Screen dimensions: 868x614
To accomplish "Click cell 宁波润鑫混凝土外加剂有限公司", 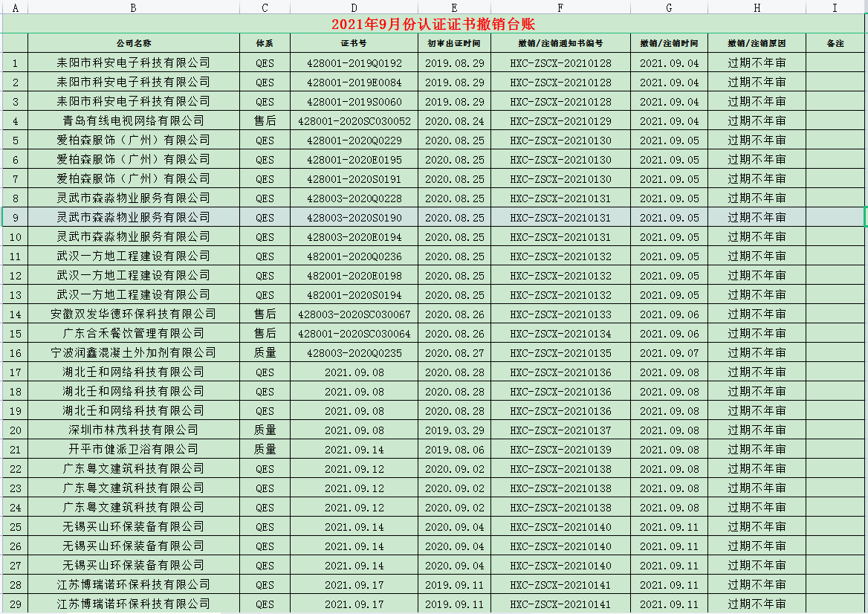I will (134, 352).
